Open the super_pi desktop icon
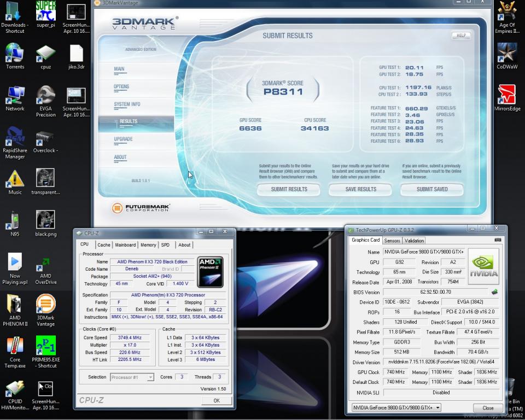This screenshot has height=420, width=525. [x=46, y=12]
